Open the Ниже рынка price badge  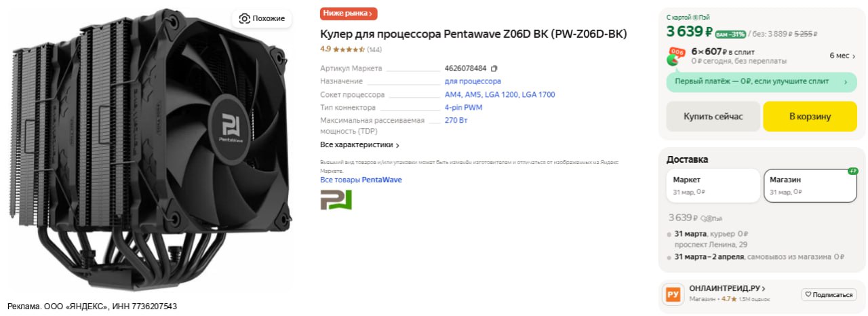349,14
